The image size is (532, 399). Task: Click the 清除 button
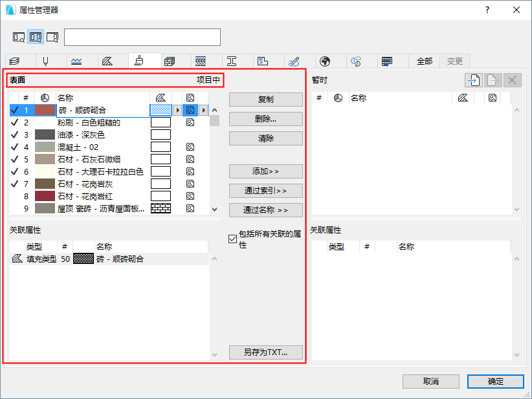pyautogui.click(x=265, y=138)
